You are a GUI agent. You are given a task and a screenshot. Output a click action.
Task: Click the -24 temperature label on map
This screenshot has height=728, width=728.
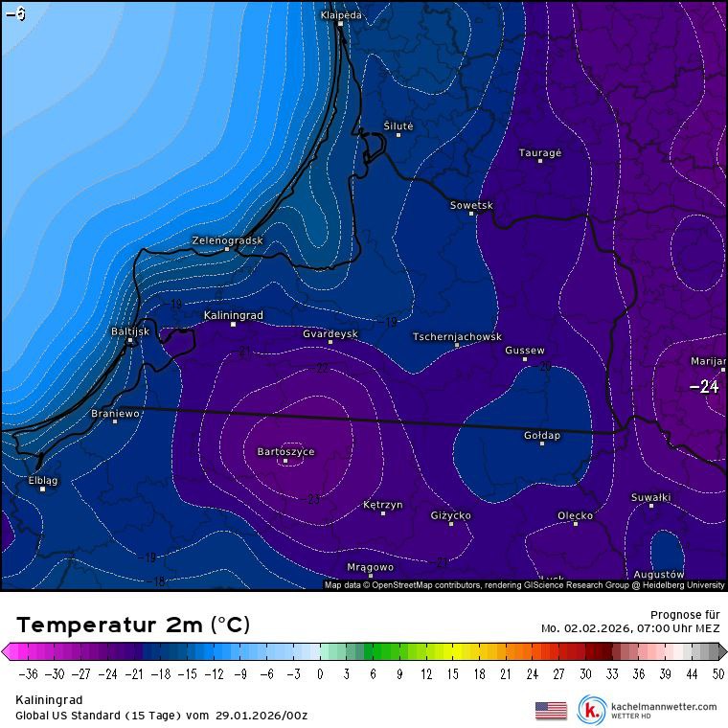click(704, 387)
